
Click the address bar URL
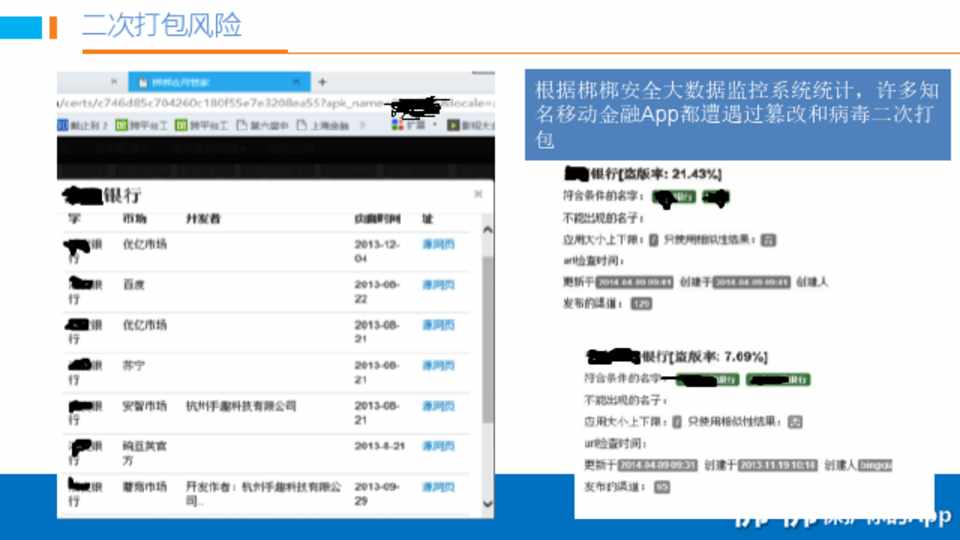200,103
